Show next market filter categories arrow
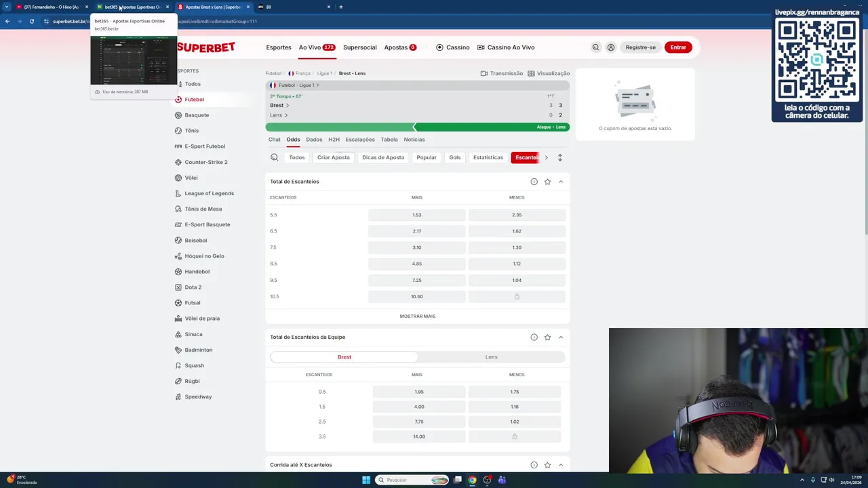Image resolution: width=868 pixels, height=488 pixels. 546,157
